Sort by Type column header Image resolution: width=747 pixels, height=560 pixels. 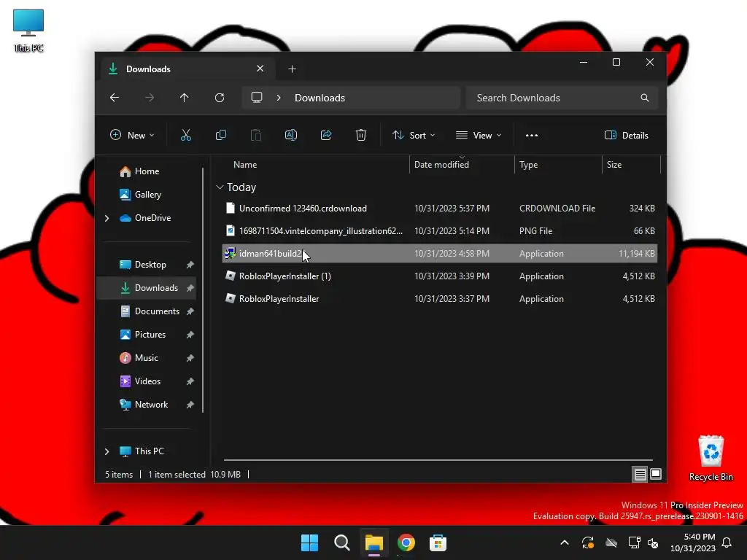[x=528, y=164]
